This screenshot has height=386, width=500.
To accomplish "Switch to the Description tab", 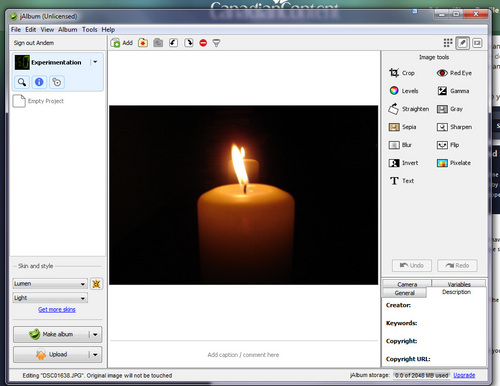I will 456,292.
